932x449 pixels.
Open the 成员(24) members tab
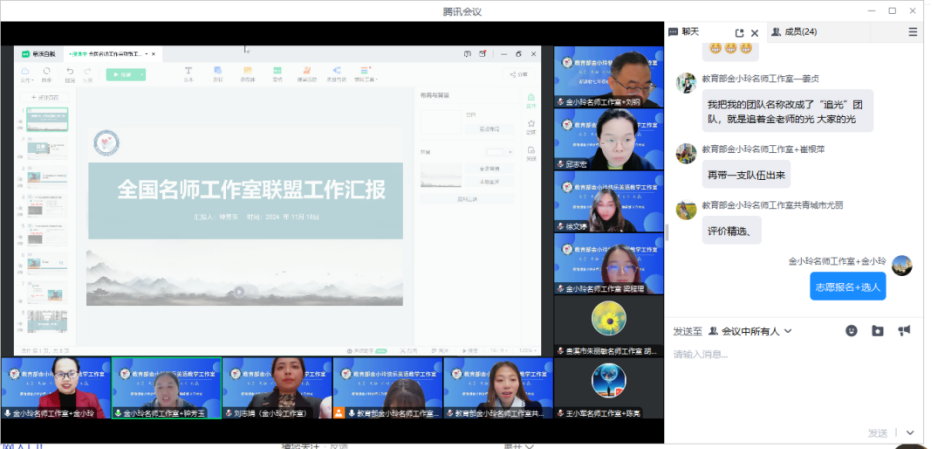pyautogui.click(x=795, y=32)
